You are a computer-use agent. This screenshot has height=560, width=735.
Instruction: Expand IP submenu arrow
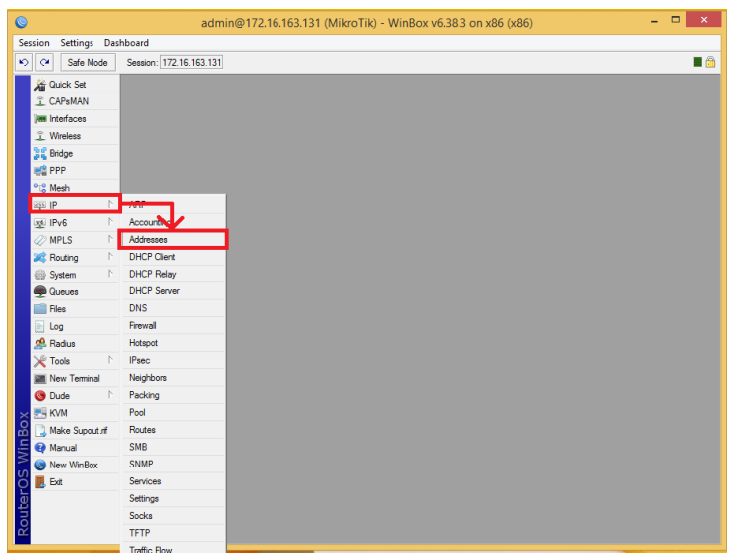pyautogui.click(x=110, y=204)
